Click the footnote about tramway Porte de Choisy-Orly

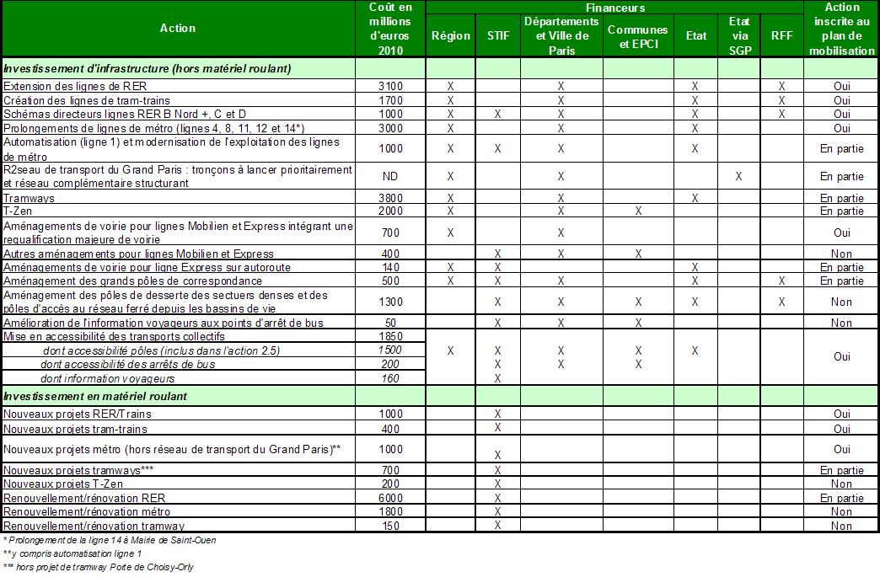(x=99, y=568)
